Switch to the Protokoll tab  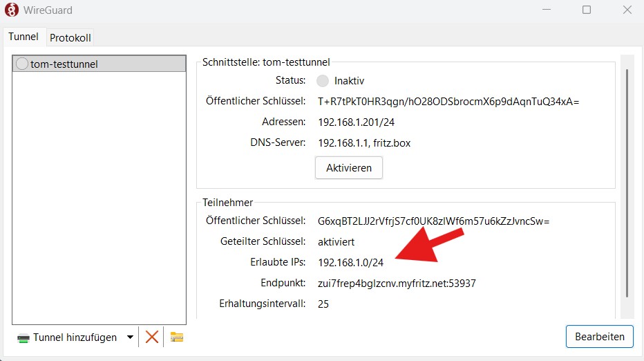pos(70,38)
